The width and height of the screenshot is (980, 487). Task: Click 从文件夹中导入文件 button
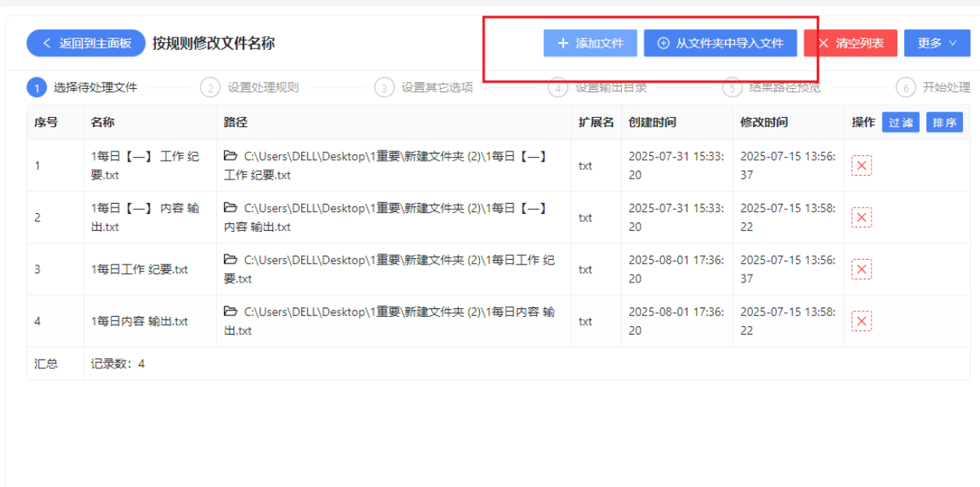[x=720, y=43]
